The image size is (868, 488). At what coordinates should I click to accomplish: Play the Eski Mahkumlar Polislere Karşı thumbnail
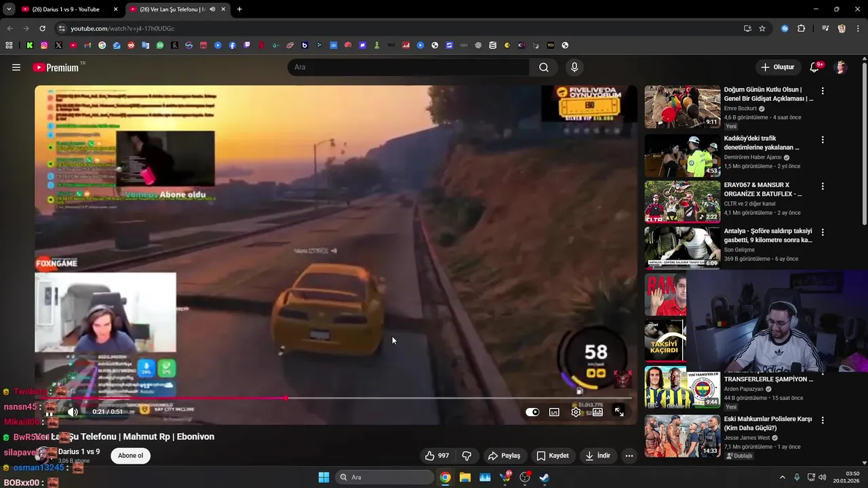(x=682, y=436)
